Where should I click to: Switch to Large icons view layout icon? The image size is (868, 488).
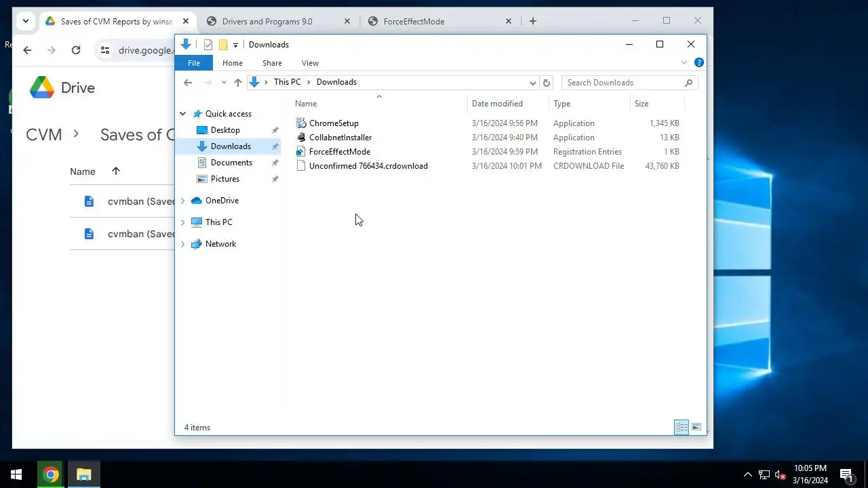(696, 427)
